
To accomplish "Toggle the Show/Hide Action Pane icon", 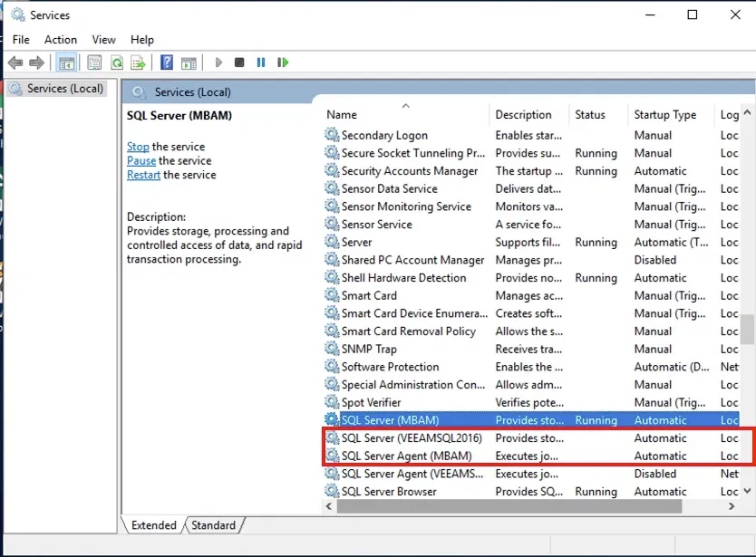I will (x=189, y=62).
